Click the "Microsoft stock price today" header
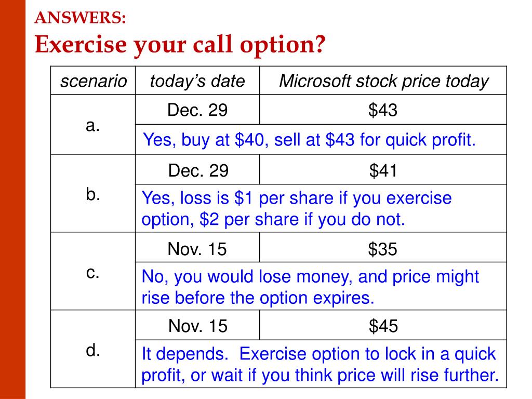 [383, 81]
